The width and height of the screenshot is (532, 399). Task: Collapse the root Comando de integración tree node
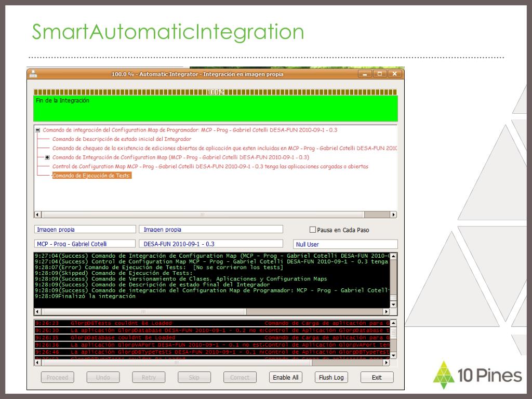pos(38,130)
